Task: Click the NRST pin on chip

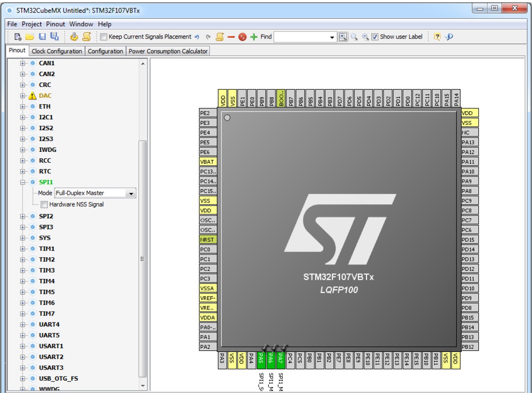Action: point(208,240)
